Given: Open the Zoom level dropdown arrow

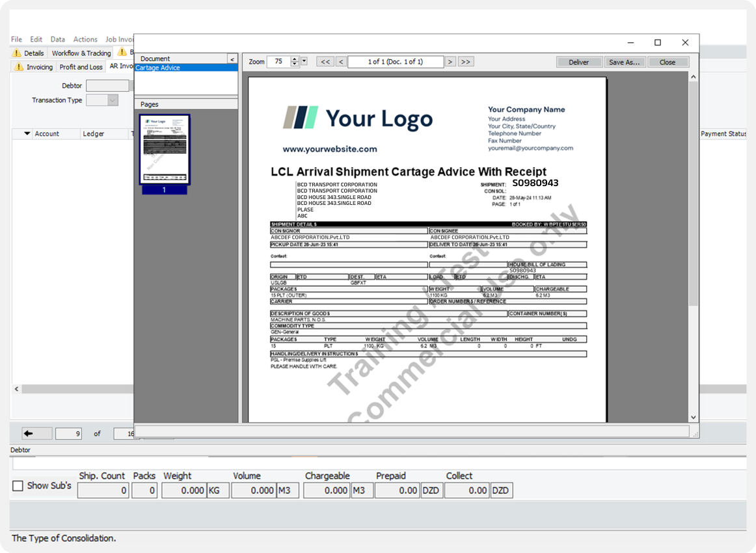Looking at the screenshot, I should [x=304, y=62].
